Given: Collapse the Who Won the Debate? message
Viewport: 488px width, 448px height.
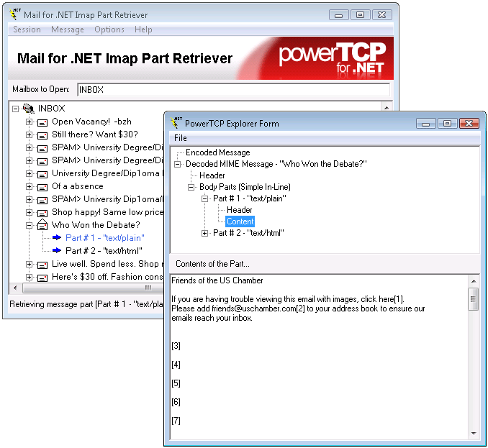Looking at the screenshot, I should [x=29, y=225].
